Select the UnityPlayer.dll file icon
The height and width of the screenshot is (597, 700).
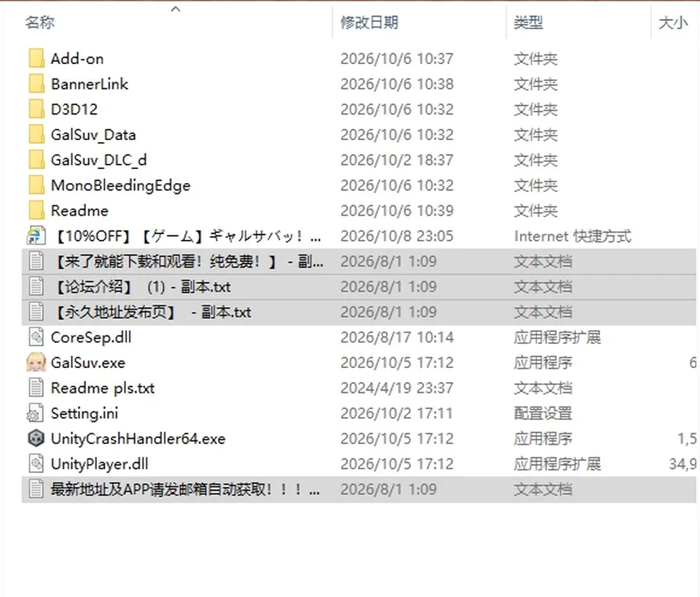36,464
